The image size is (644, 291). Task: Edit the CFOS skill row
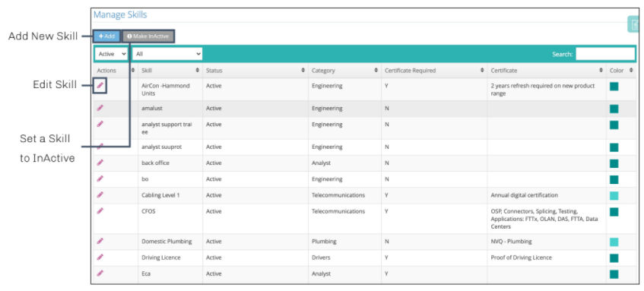(x=100, y=211)
